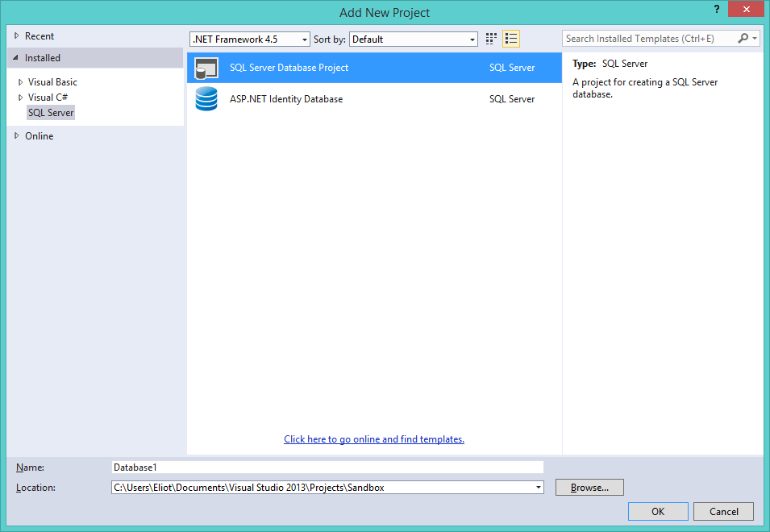Image resolution: width=770 pixels, height=532 pixels.
Task: Select SQL Server in the tree
Action: [x=51, y=112]
